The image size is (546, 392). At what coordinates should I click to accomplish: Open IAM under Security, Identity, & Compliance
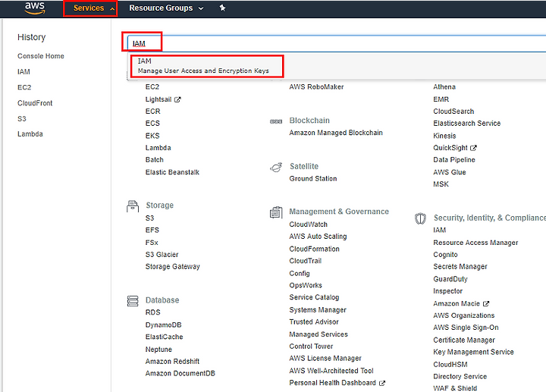click(439, 230)
